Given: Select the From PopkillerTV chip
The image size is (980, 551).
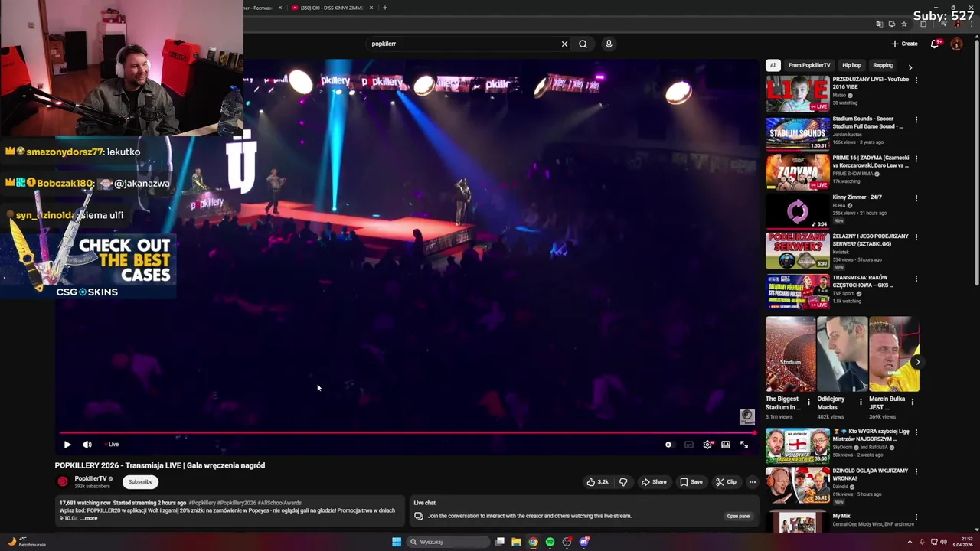Looking at the screenshot, I should 809,65.
